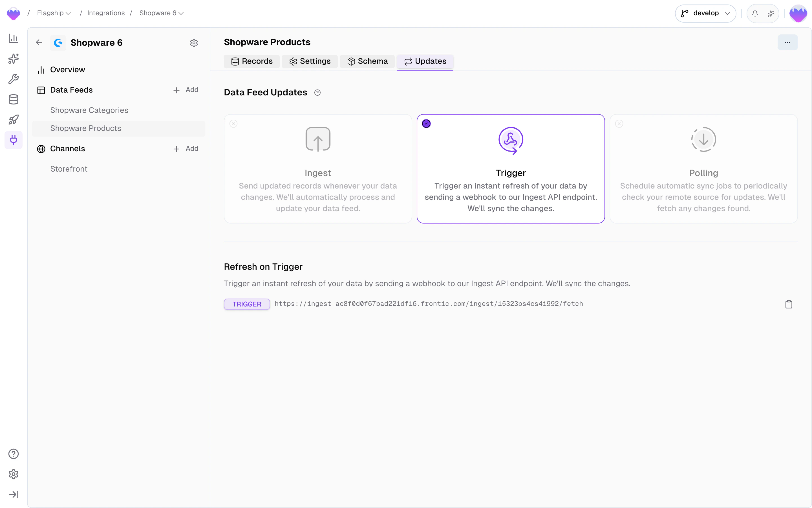Add a new data feed
The width and height of the screenshot is (812, 508).
coord(186,90)
